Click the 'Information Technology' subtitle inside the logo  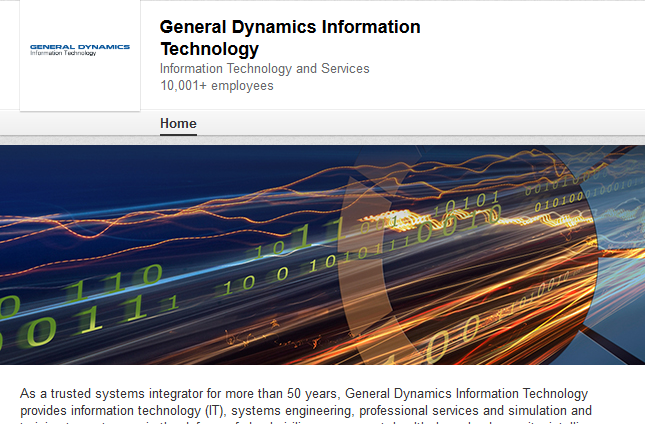(x=63, y=54)
